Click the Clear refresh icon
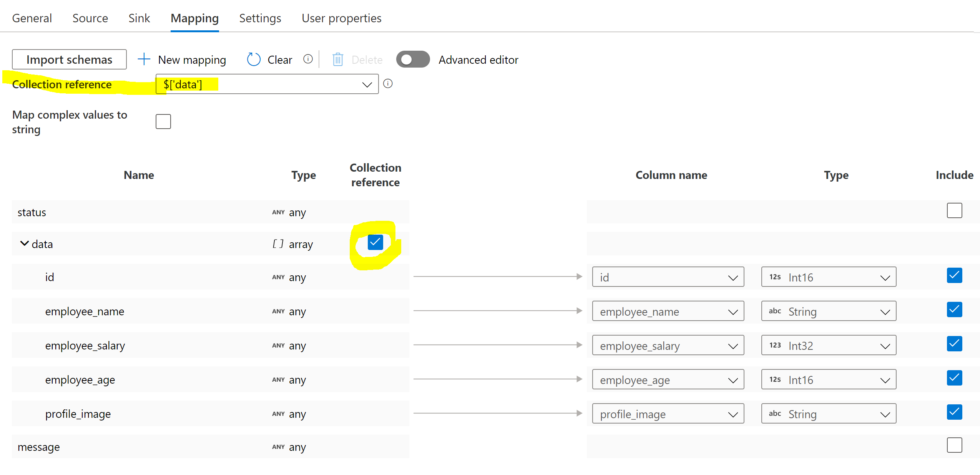Viewport: 980px width, 475px height. pos(254,60)
